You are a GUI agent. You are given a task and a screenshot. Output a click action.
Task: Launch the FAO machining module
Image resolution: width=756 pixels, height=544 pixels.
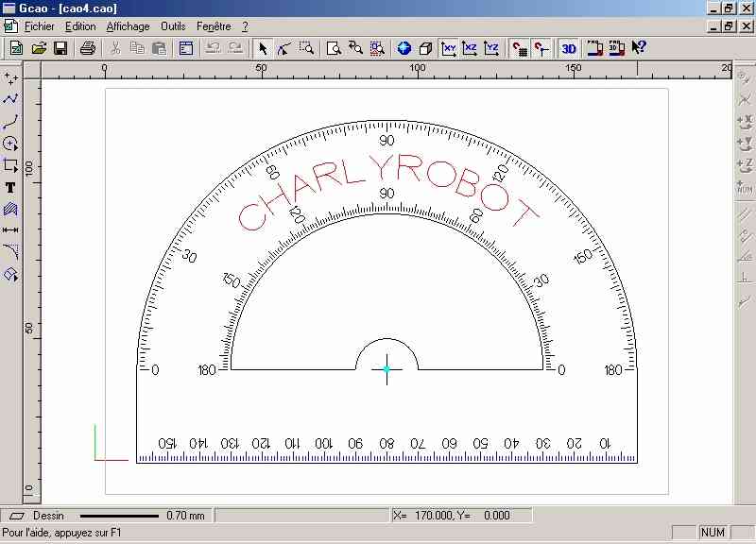coord(595,48)
